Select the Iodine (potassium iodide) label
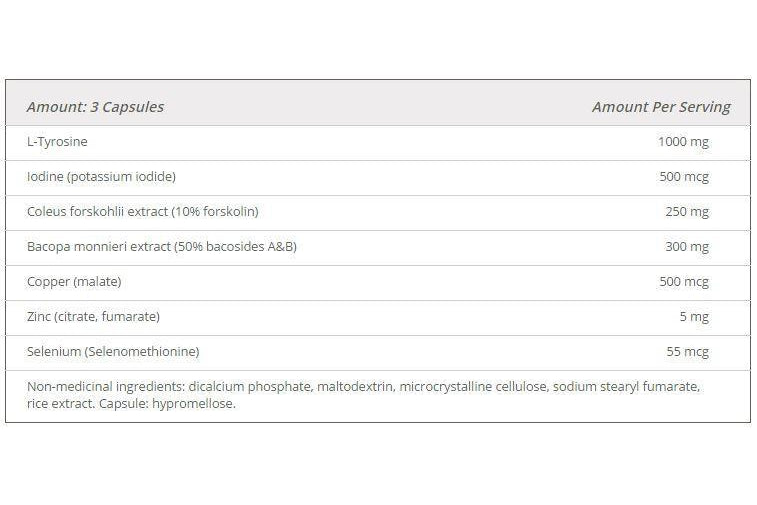757x505 pixels. [101, 177]
